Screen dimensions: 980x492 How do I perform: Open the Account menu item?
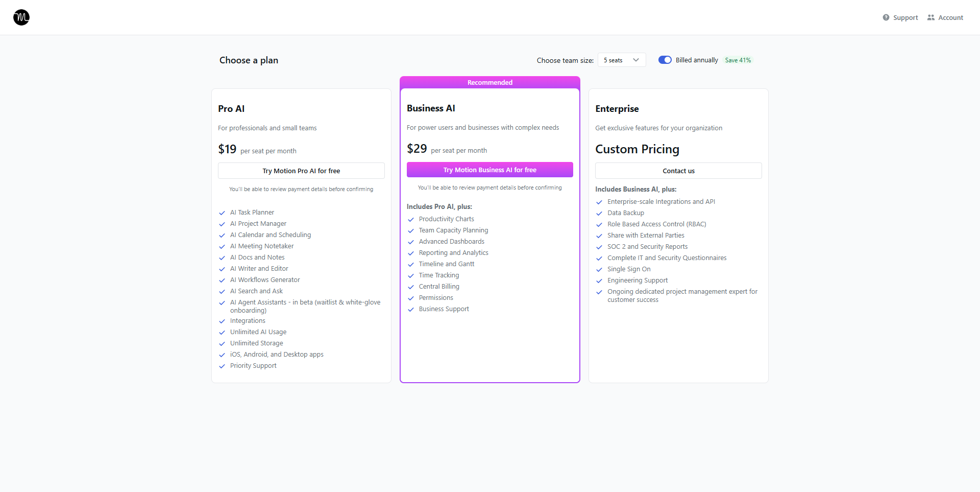tap(950, 18)
